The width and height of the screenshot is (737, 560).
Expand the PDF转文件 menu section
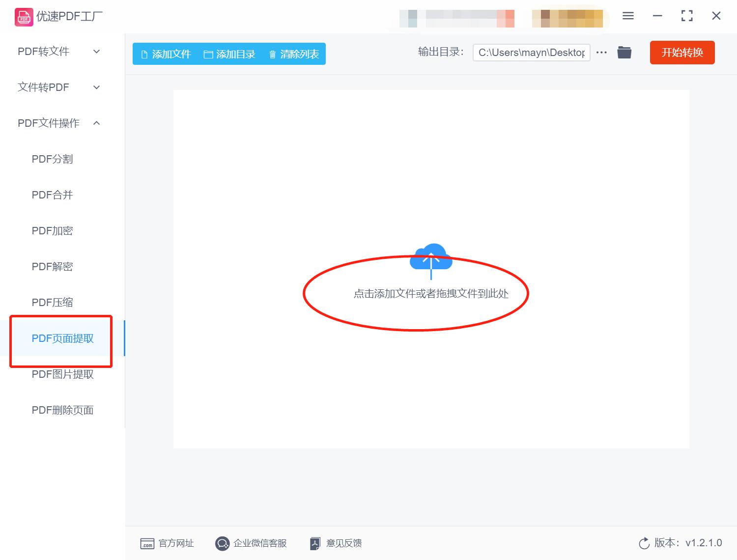(x=57, y=51)
